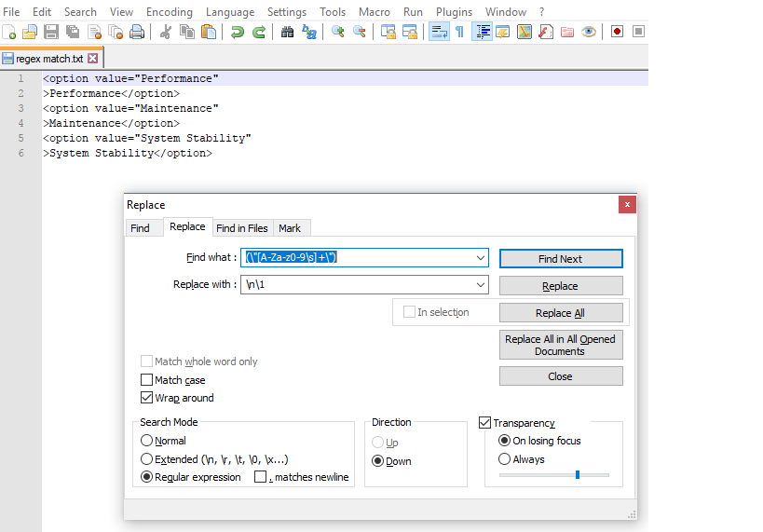This screenshot has height=532, width=763.
Task: Toggle the Indent guide toolbar icon
Action: pyautogui.click(x=482, y=32)
